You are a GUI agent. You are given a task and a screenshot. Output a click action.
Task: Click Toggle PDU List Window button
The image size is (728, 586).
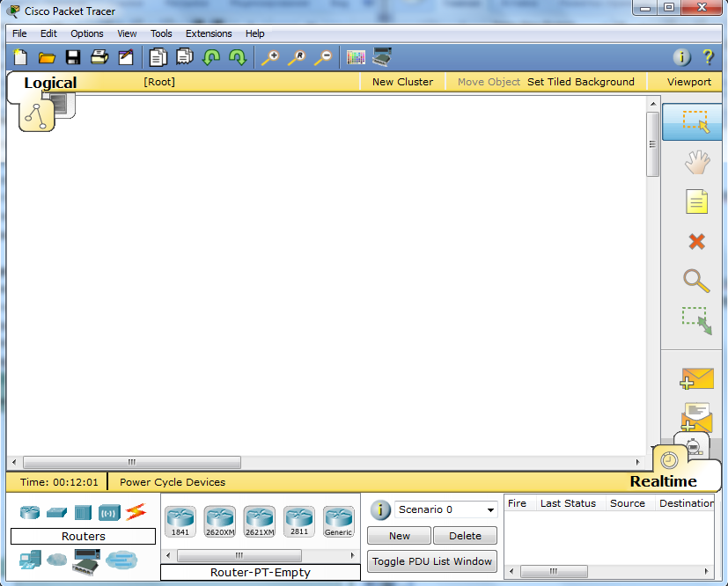432,561
